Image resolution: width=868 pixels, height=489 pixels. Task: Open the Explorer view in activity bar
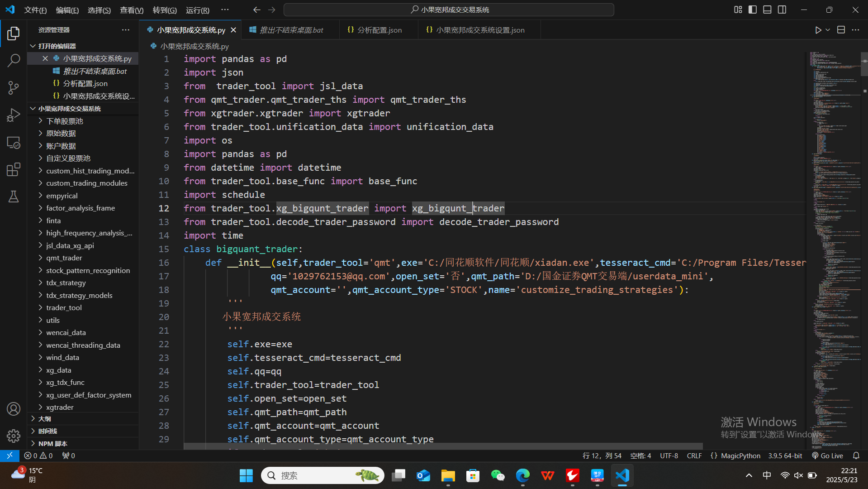(x=14, y=33)
